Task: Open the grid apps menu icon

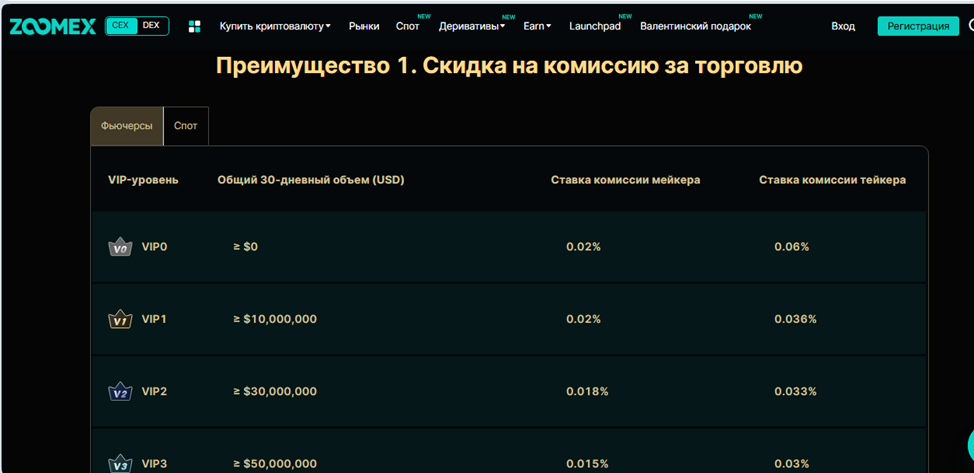Action: pyautogui.click(x=194, y=26)
